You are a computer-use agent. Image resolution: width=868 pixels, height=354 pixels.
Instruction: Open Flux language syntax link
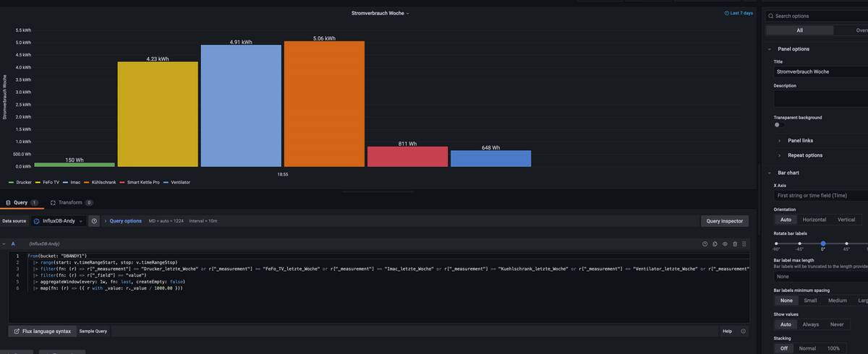[x=43, y=331]
